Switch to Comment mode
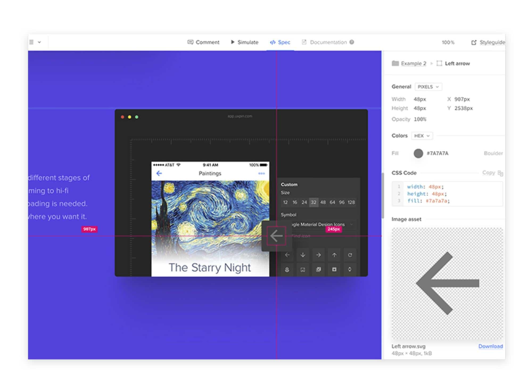532x392 pixels. coord(203,42)
